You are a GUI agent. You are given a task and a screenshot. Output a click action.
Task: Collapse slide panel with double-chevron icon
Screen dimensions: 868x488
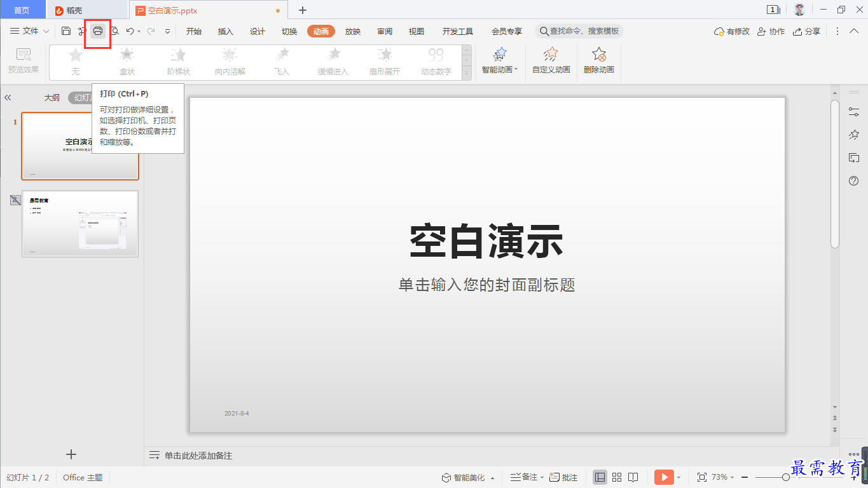(8, 98)
